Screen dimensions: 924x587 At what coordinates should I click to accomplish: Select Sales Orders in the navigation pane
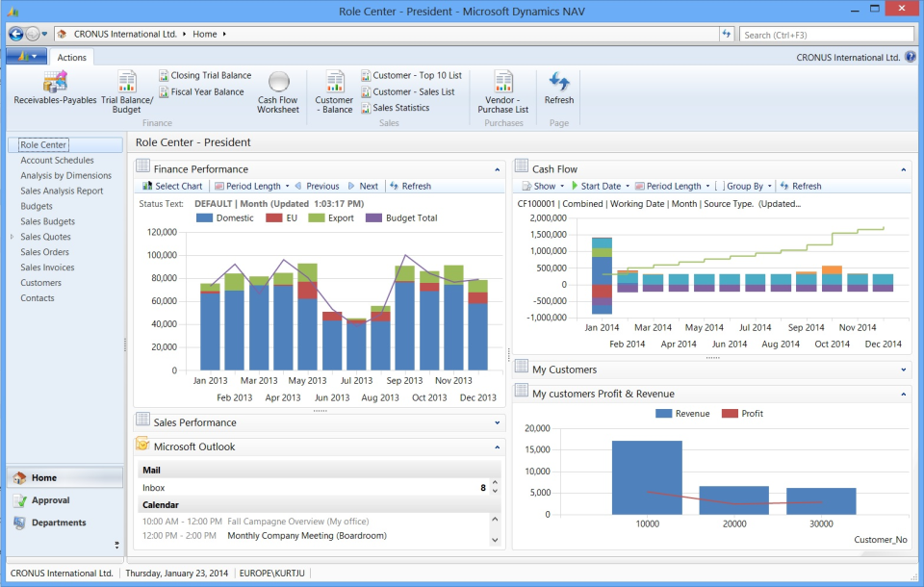click(x=46, y=251)
